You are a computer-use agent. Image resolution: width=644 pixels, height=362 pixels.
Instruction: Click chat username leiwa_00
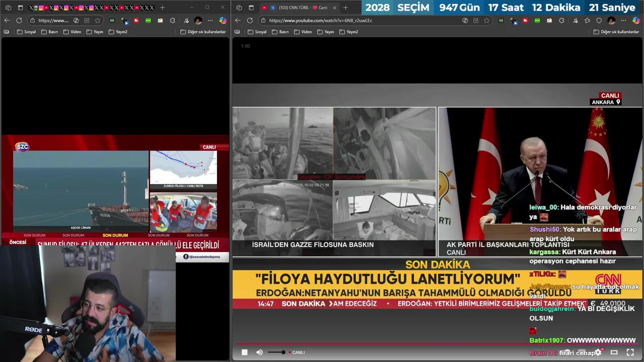coord(544,207)
